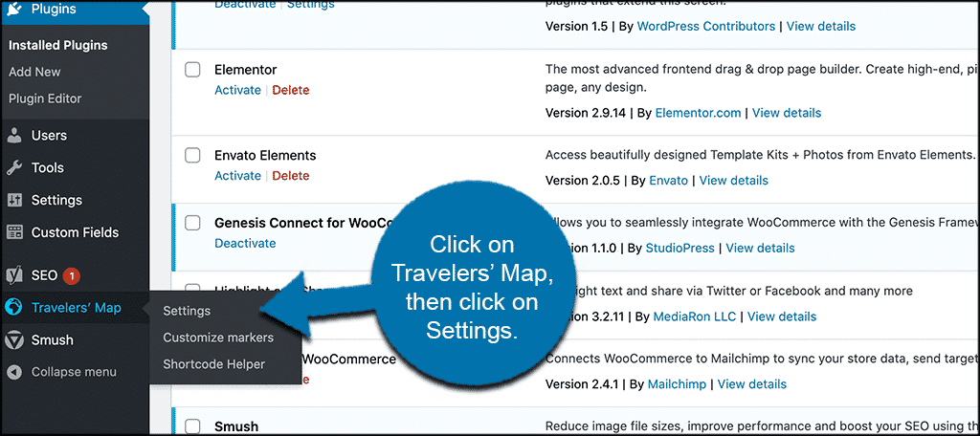Delete Envato Elements plugin

click(x=291, y=176)
